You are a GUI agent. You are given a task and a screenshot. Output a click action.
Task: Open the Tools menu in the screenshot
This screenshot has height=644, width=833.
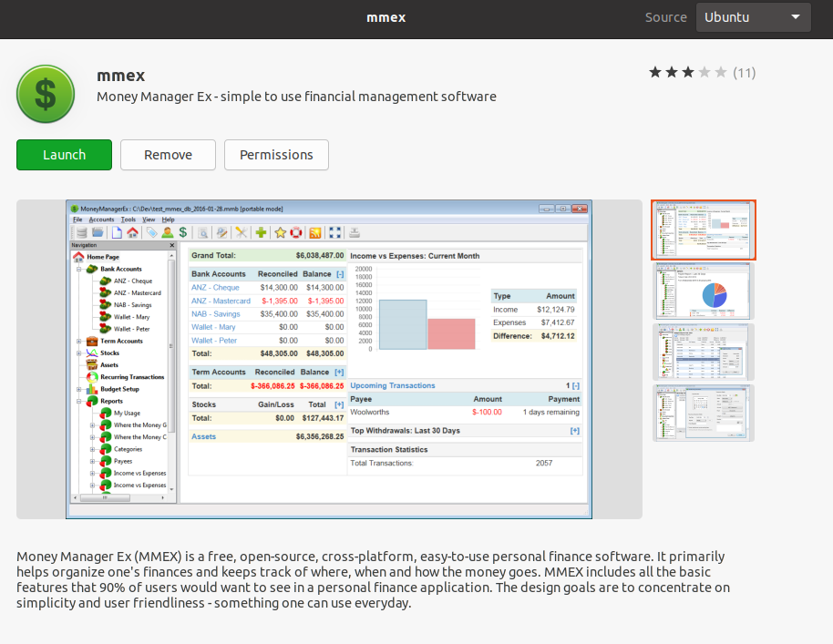point(128,220)
